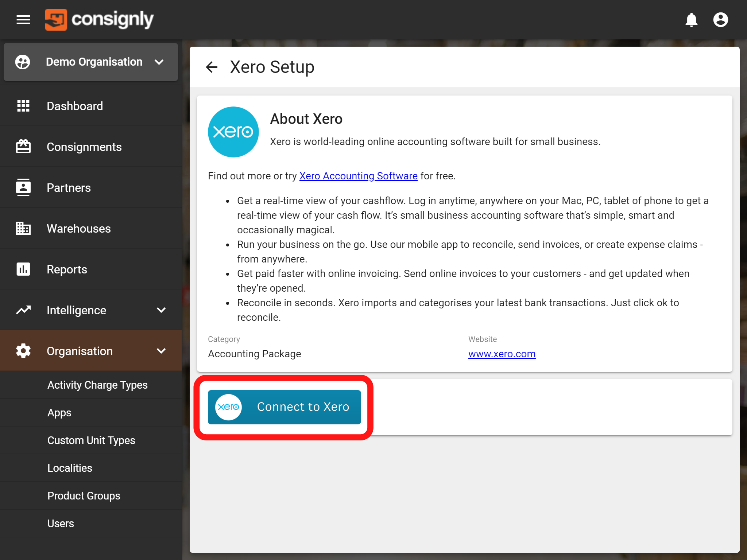The height and width of the screenshot is (560, 747).
Task: Collapse the Organisation menu chevron
Action: (x=161, y=351)
